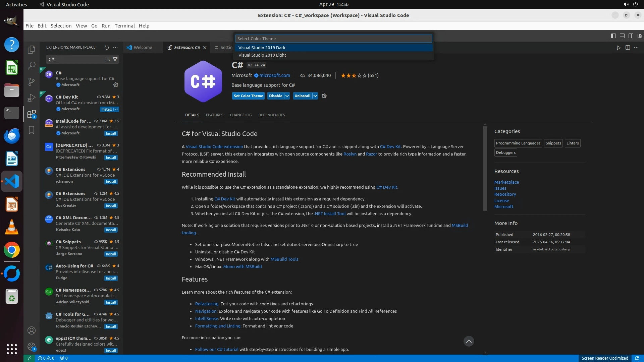Image resolution: width=644 pixels, height=362 pixels.
Task: Switch to the CHANGELOG tab
Action: (x=240, y=115)
